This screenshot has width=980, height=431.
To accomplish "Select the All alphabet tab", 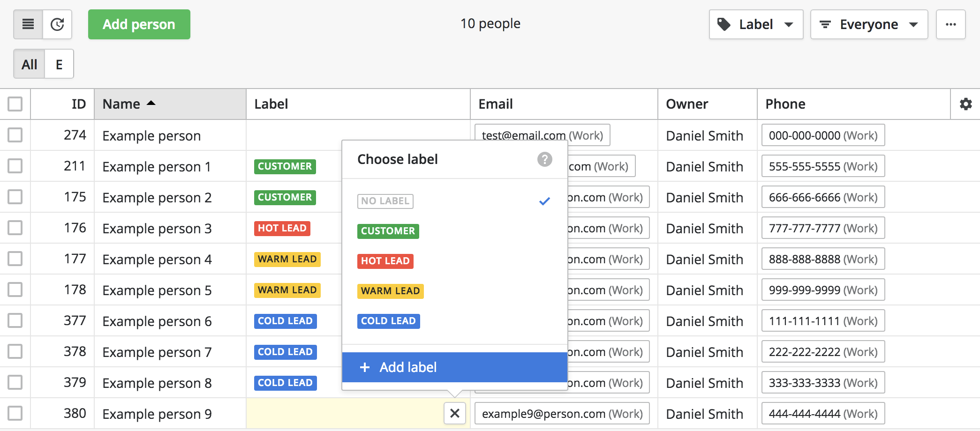I will [29, 64].
